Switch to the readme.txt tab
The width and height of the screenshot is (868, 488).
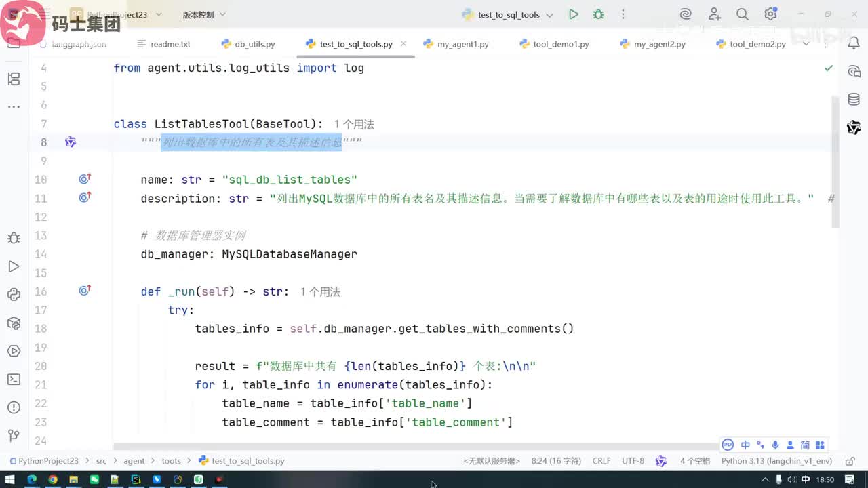[x=163, y=44]
